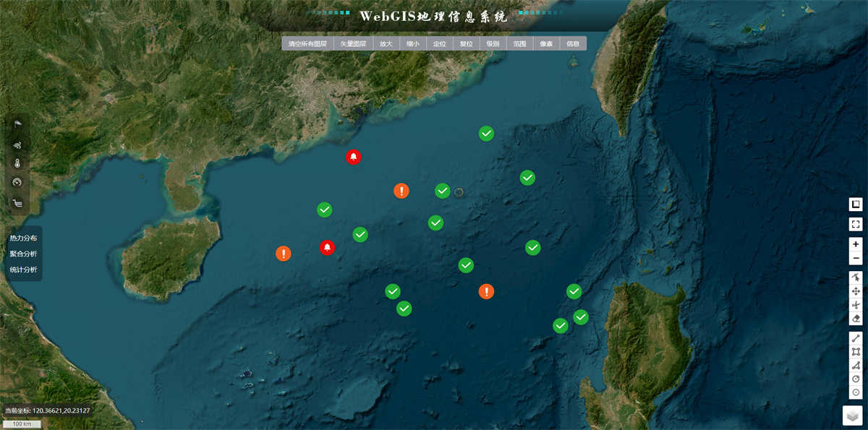Click the wind flag icon in left panel
Viewport: 868px width, 430px height.
[17, 125]
